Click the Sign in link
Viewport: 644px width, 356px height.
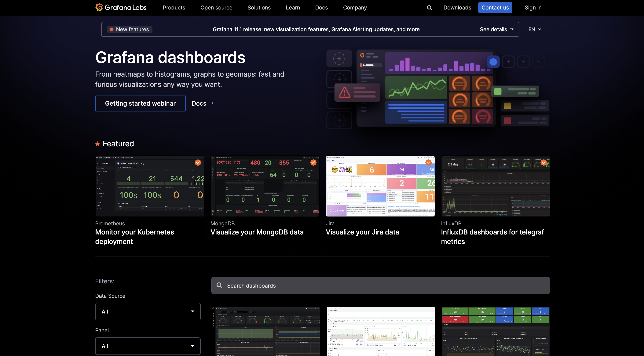[533, 8]
